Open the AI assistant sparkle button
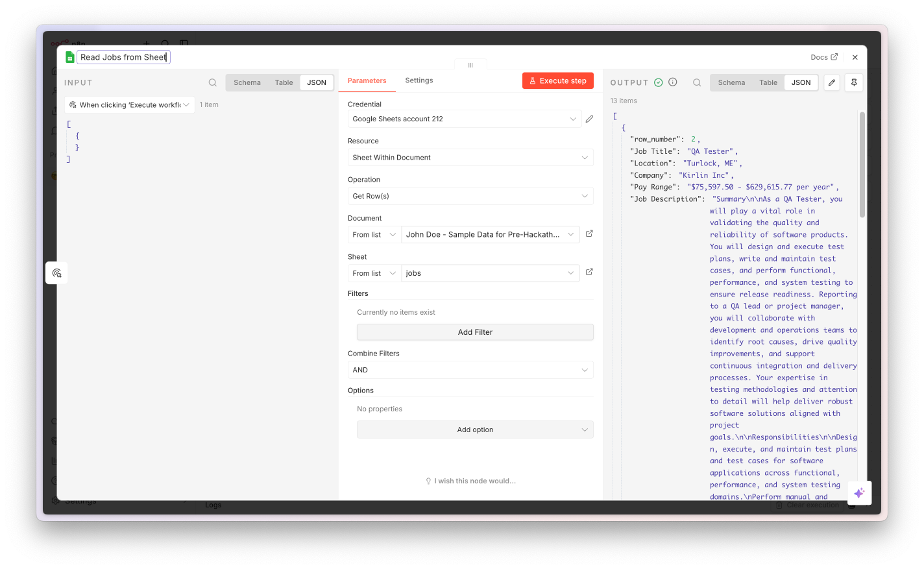924x569 pixels. point(859,493)
